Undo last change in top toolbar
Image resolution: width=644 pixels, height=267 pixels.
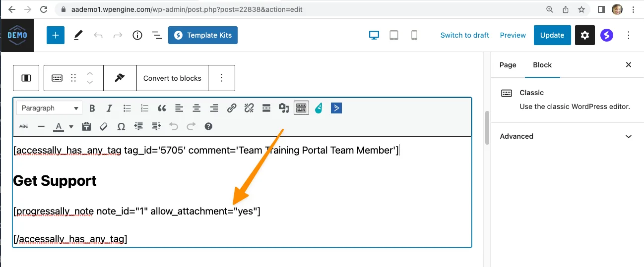98,35
